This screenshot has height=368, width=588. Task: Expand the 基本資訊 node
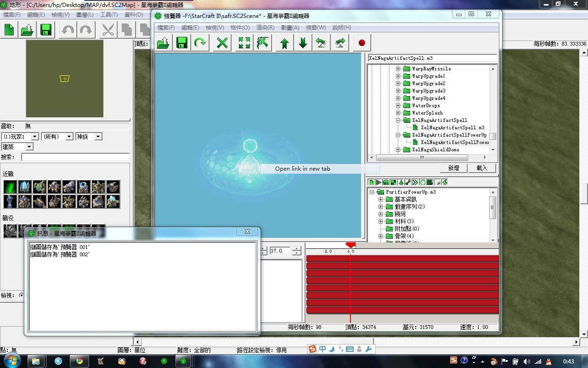point(380,199)
